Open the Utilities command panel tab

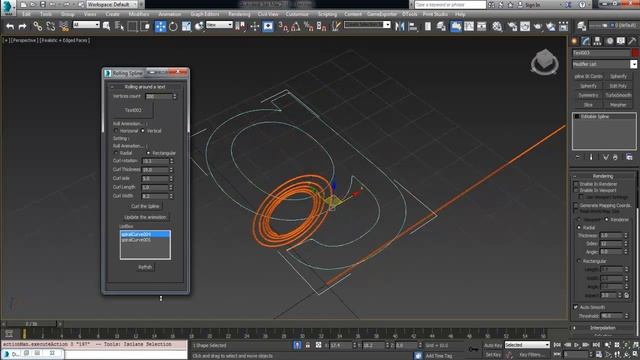(632, 41)
